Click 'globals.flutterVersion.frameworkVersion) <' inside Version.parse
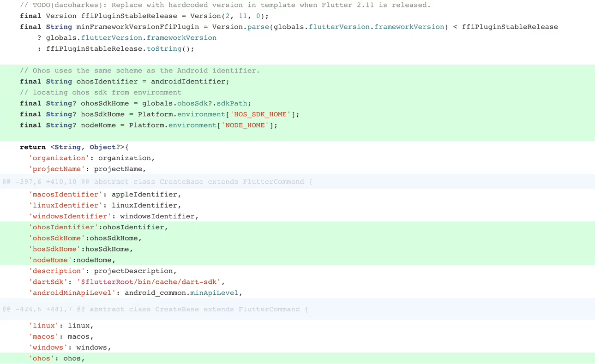595x364 pixels. (366, 27)
